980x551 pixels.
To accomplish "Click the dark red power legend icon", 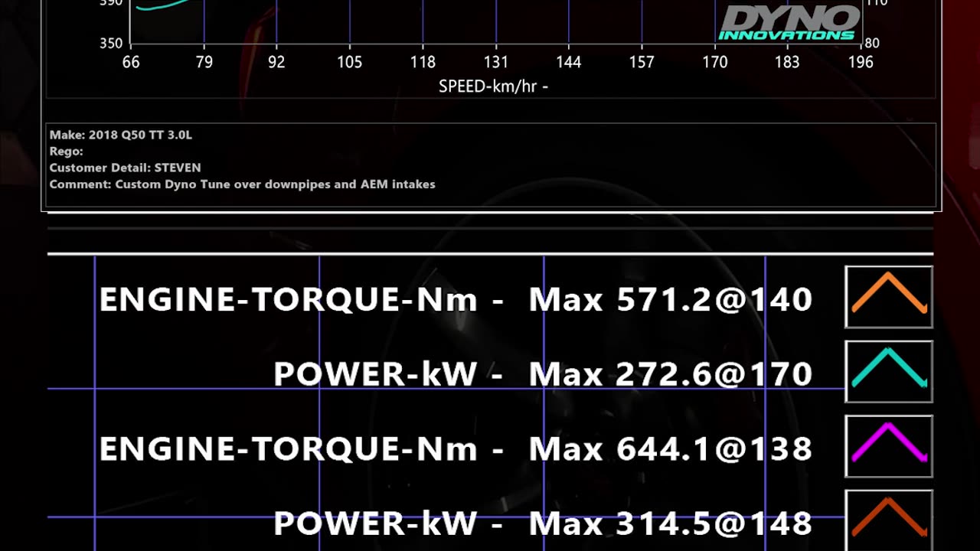I will (889, 520).
